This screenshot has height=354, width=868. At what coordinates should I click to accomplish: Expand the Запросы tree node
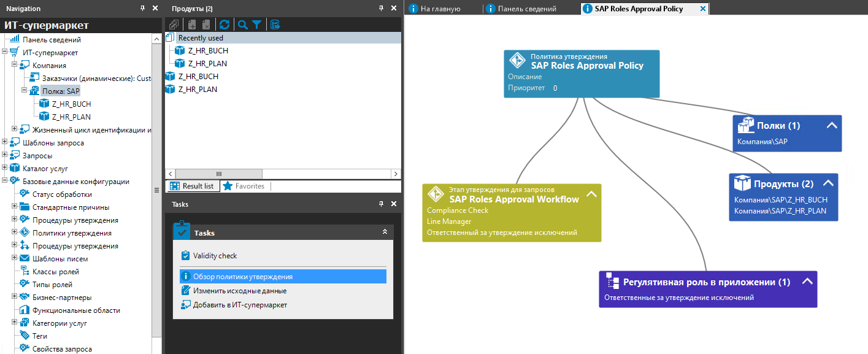[5, 155]
